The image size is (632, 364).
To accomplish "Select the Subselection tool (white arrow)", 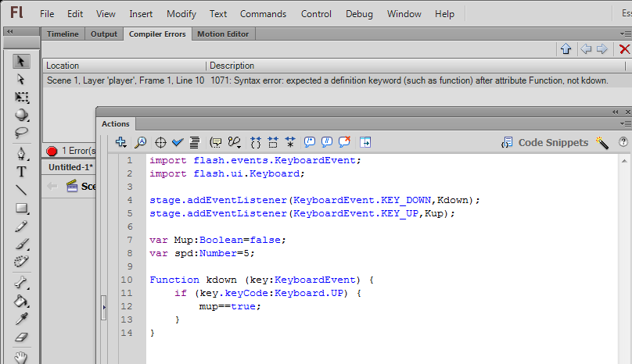I will pos(21,80).
